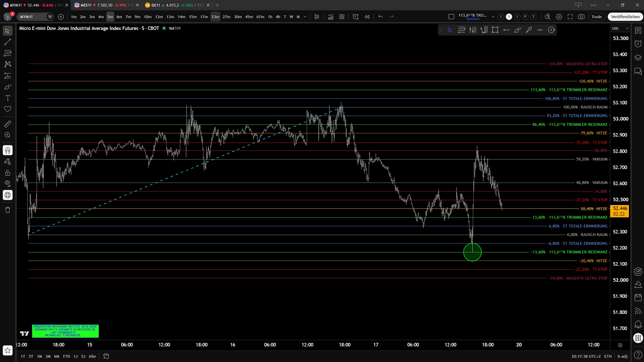Open the favorites heart icon tool
The height and width of the screenshot is (362, 644).
click(x=8, y=109)
